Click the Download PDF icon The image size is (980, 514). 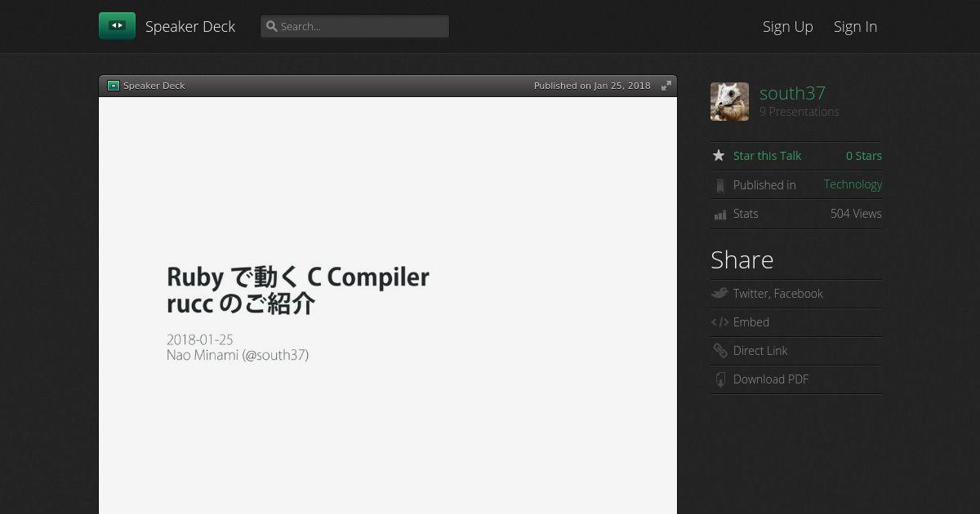(720, 379)
